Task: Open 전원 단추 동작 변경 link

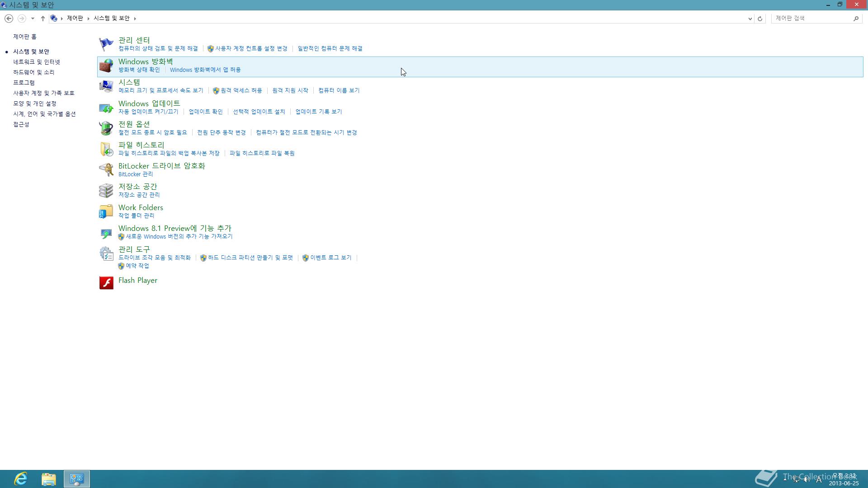Action: point(222,132)
